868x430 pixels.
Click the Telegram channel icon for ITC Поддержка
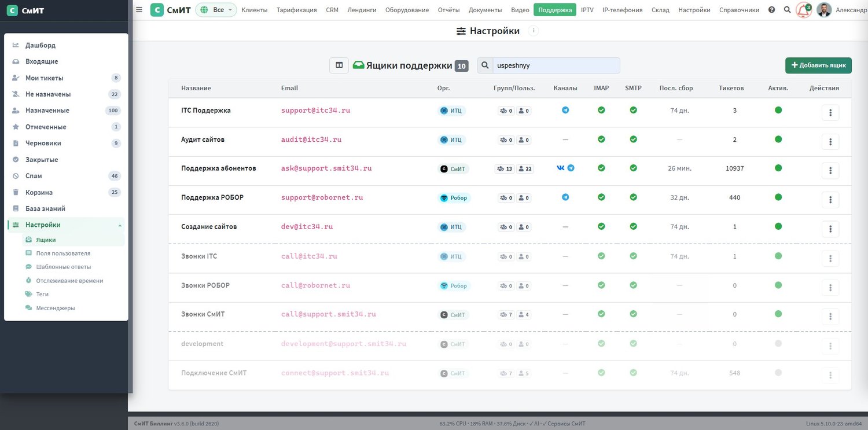coord(565,110)
